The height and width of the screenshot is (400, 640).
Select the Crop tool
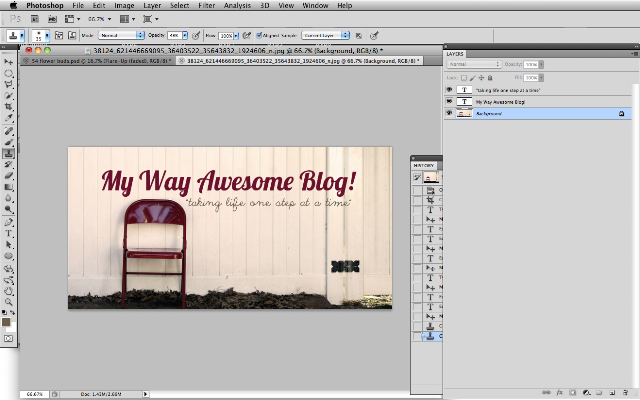pos(8,107)
